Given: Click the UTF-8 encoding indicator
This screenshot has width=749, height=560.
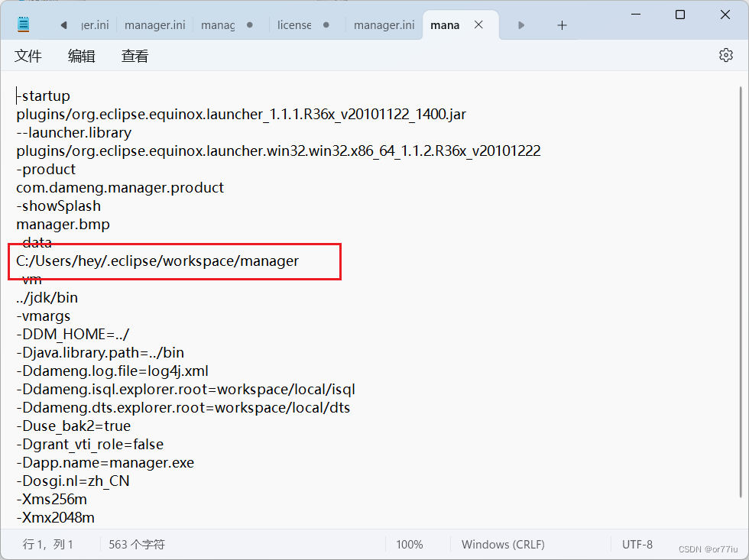Looking at the screenshot, I should [x=637, y=544].
